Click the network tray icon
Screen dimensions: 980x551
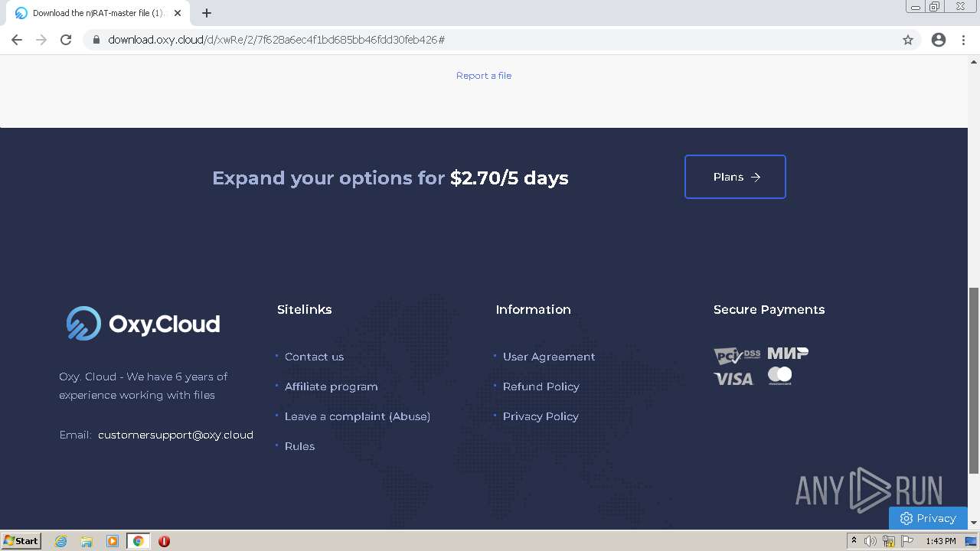click(889, 541)
